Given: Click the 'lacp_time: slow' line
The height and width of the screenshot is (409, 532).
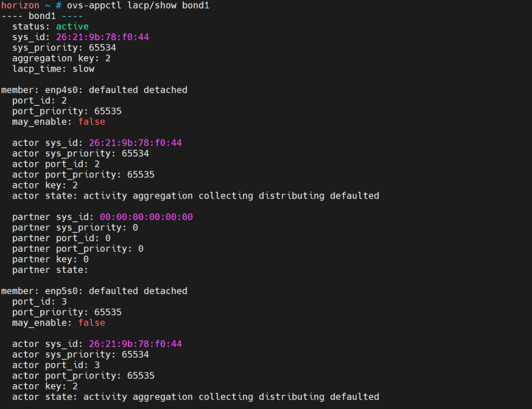Looking at the screenshot, I should click(x=53, y=69).
